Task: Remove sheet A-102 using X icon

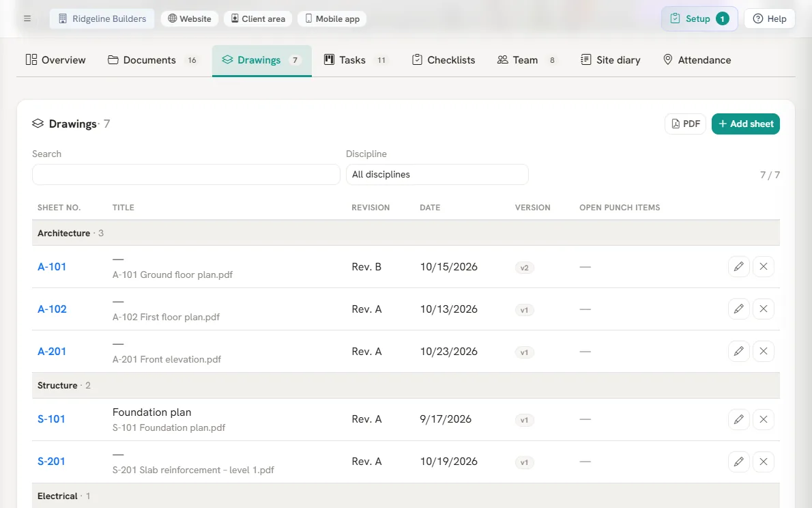Action: click(x=764, y=309)
